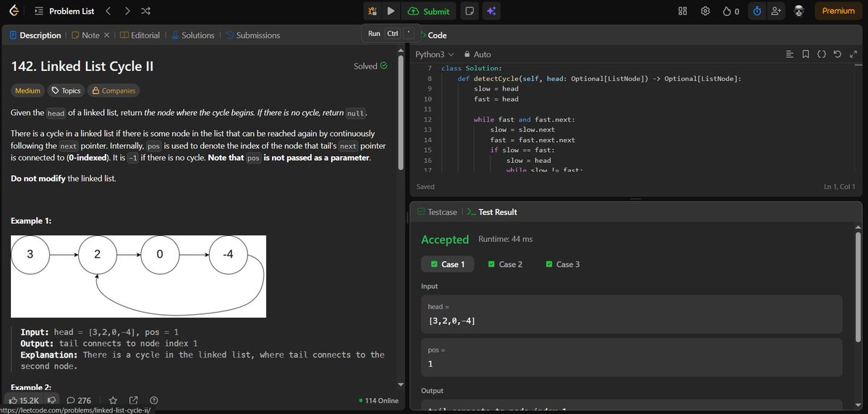Open the AI sparkle assistant icon
Screen dimensions: 868x414
point(491,11)
